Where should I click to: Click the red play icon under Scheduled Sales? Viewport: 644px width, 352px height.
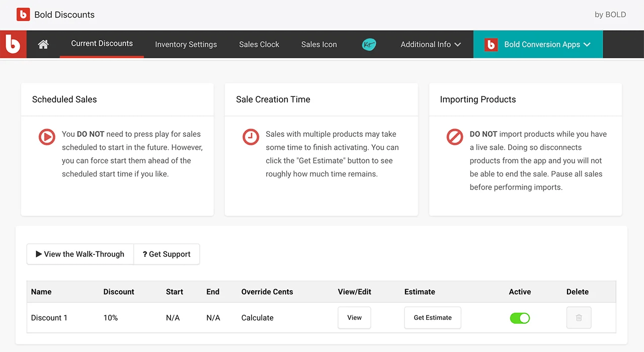[47, 137]
